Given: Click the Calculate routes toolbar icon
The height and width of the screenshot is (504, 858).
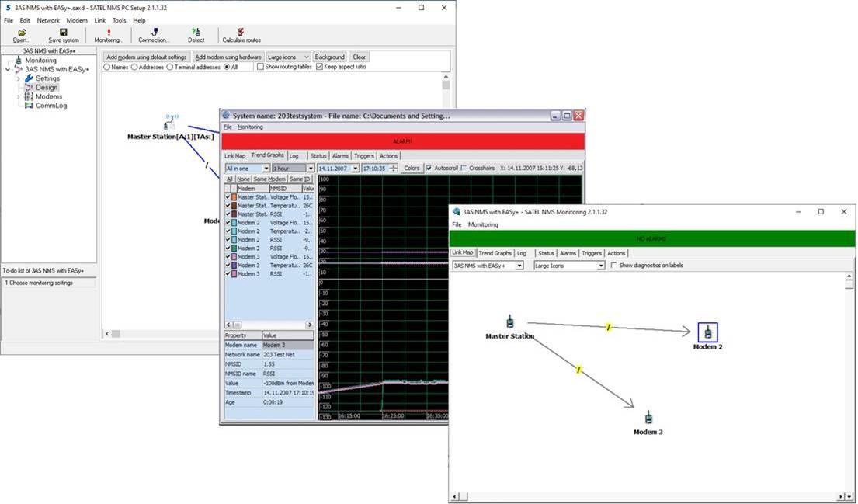Looking at the screenshot, I should pos(241,33).
